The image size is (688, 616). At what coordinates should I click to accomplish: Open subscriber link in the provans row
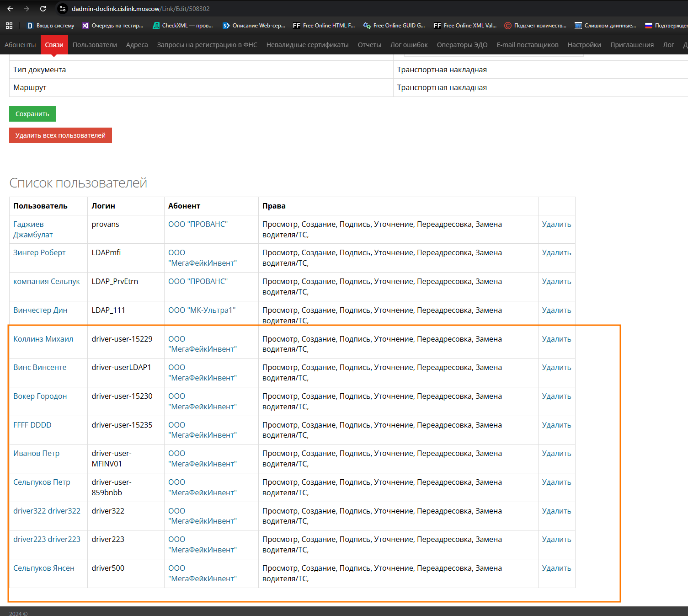click(x=198, y=224)
